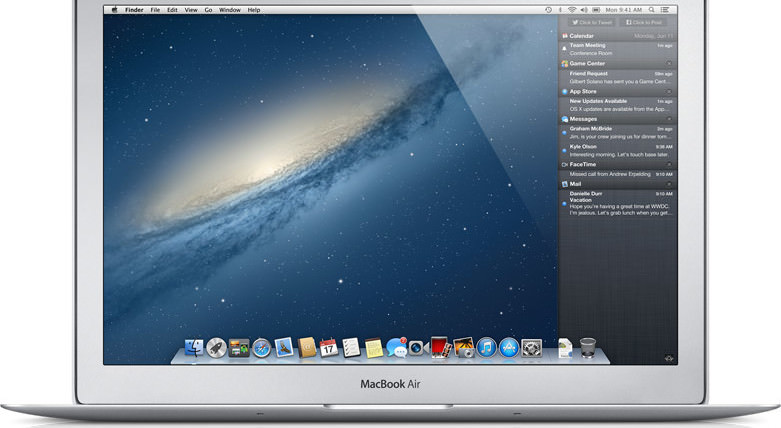Viewport: 781px width, 428px height.
Task: Open the File menu
Action: tap(155, 9)
